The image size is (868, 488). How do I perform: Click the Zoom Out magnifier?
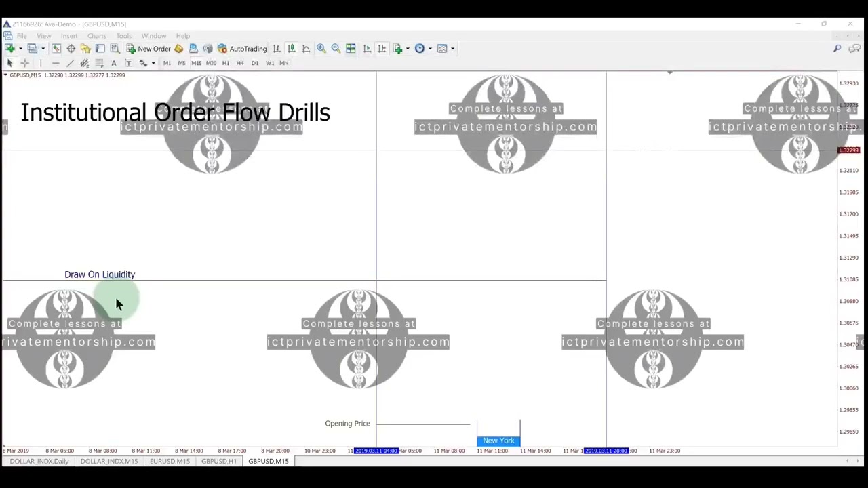[336, 49]
